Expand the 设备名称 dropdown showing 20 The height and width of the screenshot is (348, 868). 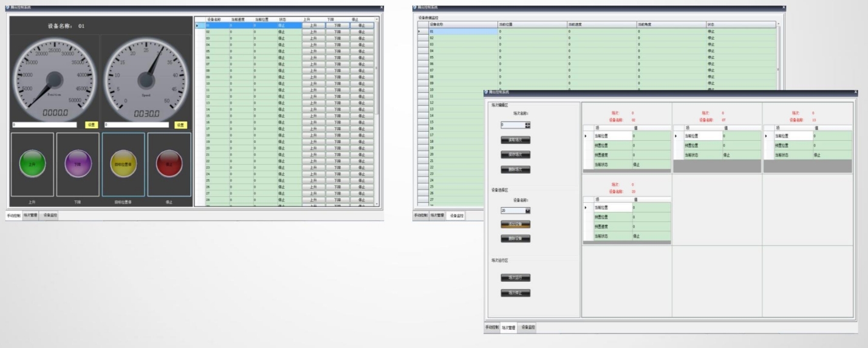tap(527, 211)
